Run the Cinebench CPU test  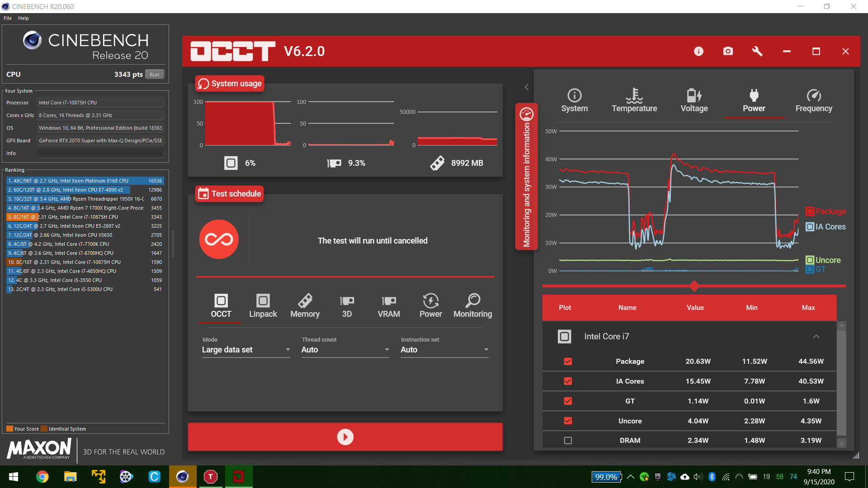pos(155,75)
